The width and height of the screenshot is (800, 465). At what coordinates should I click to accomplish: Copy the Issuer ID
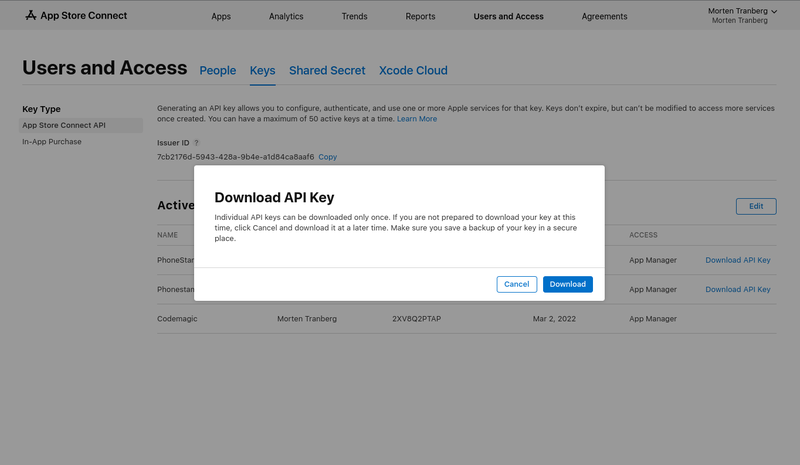pos(328,157)
